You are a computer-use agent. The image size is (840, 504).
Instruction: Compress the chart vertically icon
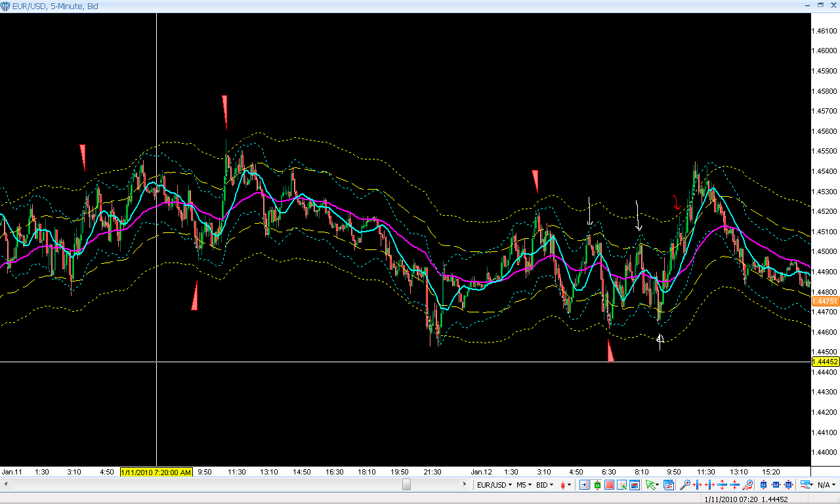[735, 485]
